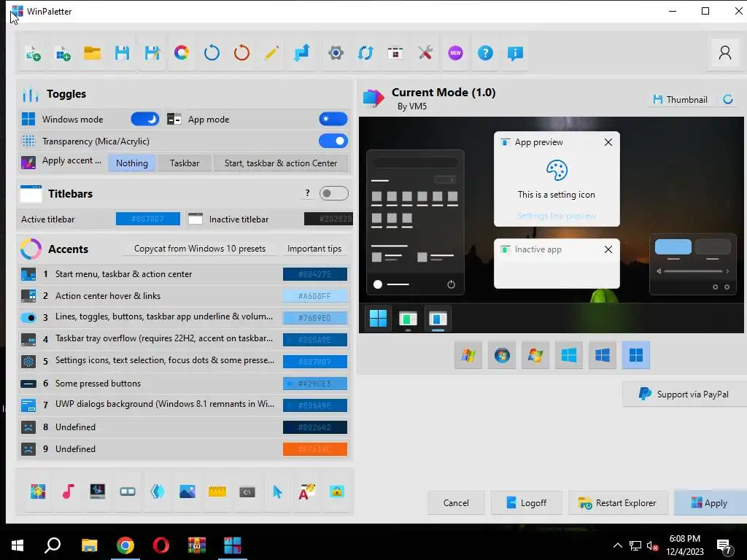Click Restart Explorer button
Viewport: 747px width, 560px height.
coord(618,503)
